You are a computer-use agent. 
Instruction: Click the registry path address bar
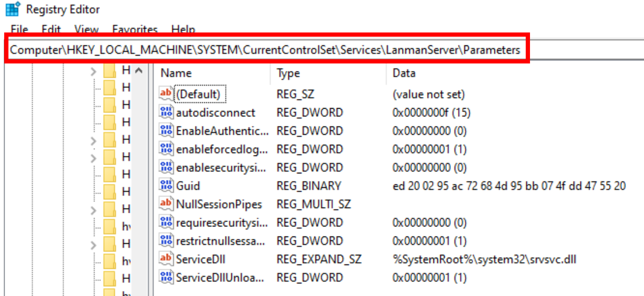click(264, 50)
